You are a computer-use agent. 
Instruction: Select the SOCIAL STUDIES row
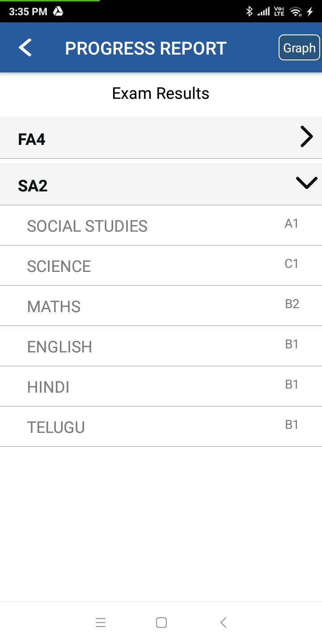[x=161, y=225]
